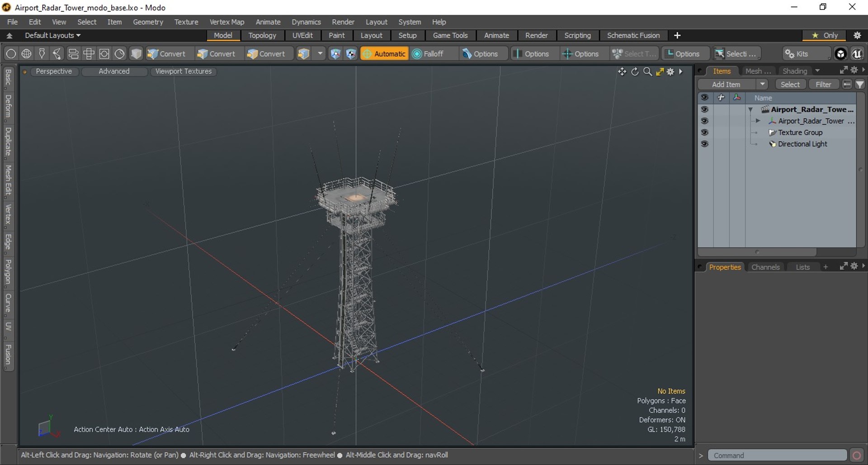Collapse the Airport_Radar_Tower scene root
Screen dimensions: 868x465
(x=750, y=109)
